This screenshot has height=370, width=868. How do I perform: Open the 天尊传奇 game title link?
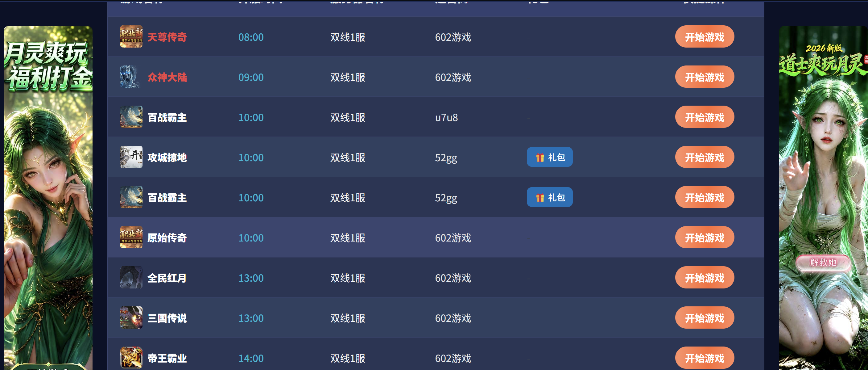point(167,37)
